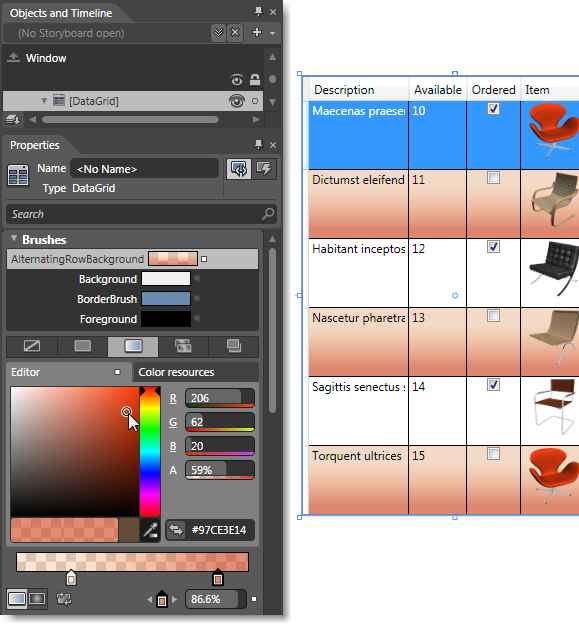The height and width of the screenshot is (624, 579).
Task: Switch to Events lightning view button
Action: tap(264, 169)
